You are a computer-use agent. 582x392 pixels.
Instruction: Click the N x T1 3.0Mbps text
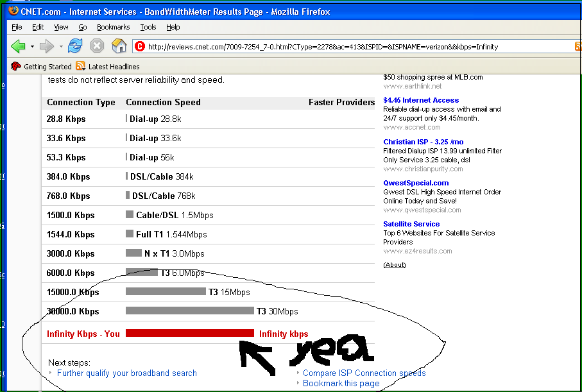(x=174, y=254)
